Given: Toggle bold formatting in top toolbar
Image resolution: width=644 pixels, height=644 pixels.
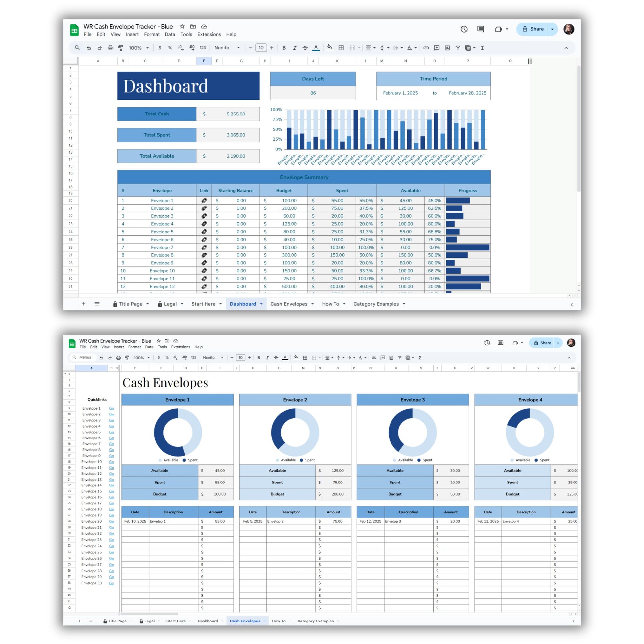Looking at the screenshot, I should 284,48.
